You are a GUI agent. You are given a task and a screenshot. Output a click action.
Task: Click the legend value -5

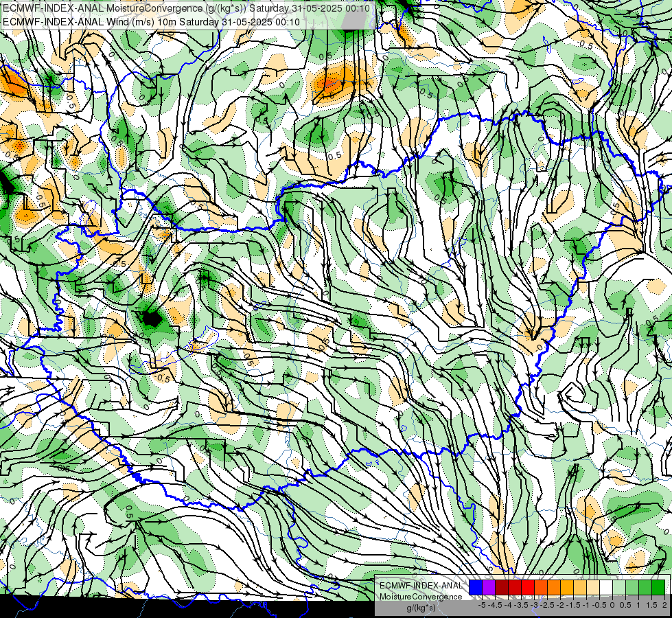pos(482,605)
